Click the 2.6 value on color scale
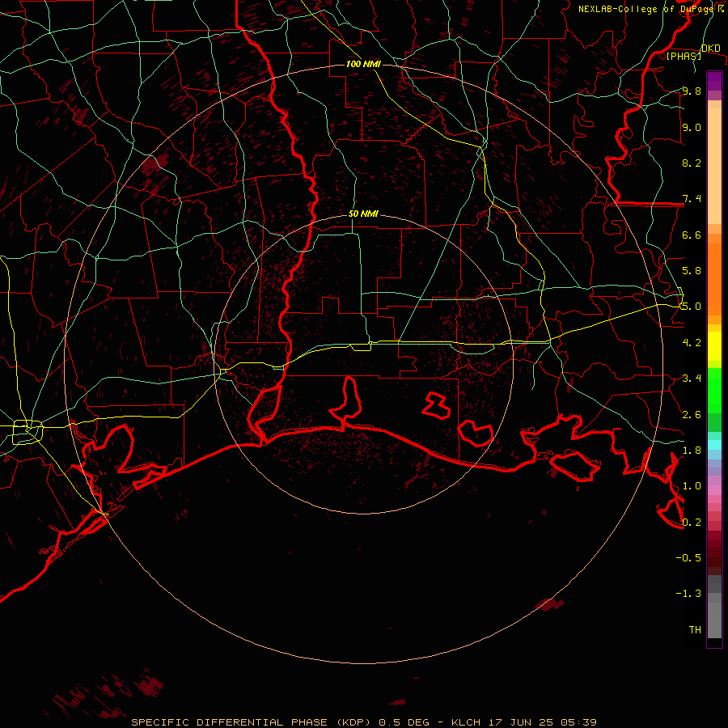728x728 pixels. tap(692, 415)
